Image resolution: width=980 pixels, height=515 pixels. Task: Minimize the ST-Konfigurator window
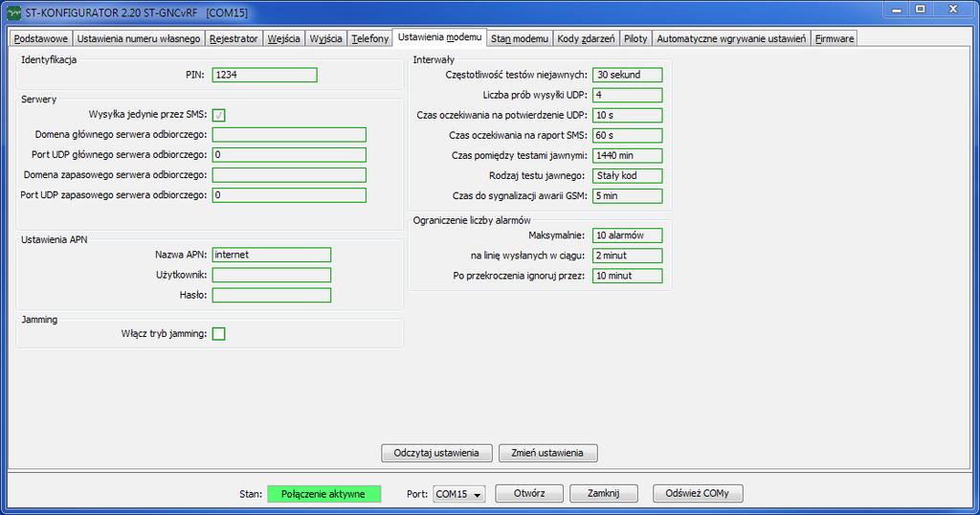898,10
